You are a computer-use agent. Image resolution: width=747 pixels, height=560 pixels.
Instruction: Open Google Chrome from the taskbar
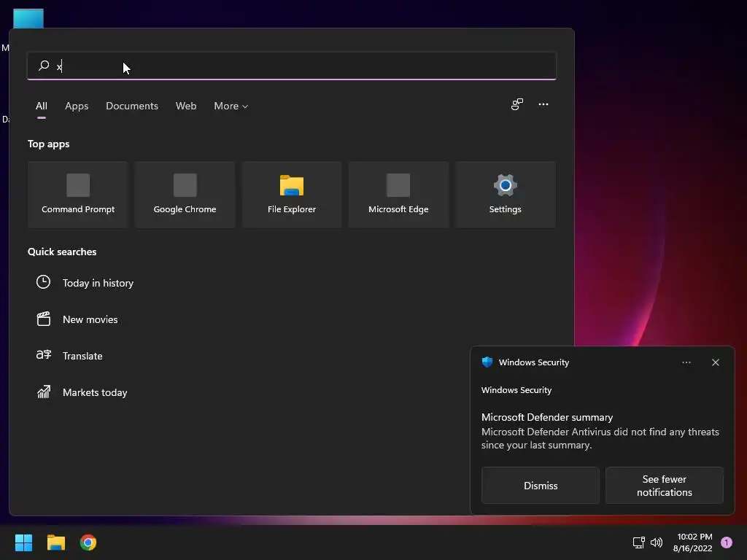88,542
